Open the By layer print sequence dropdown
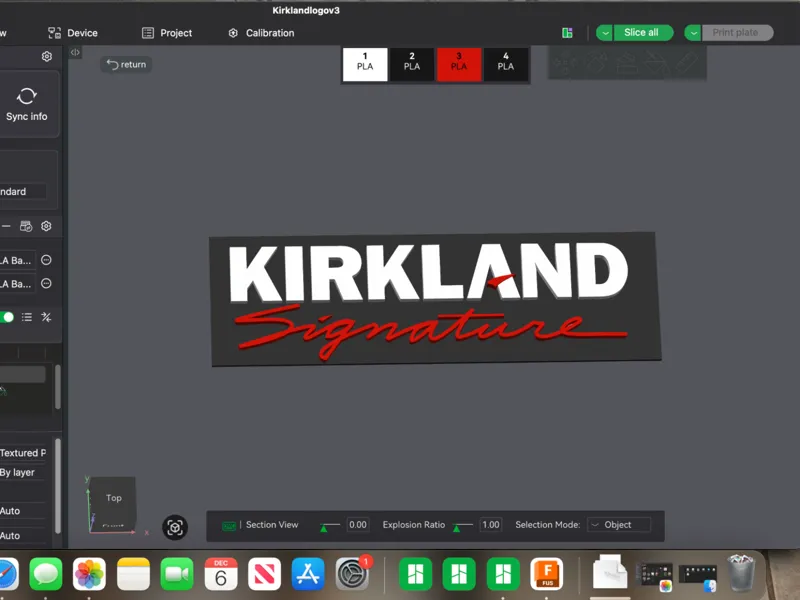 (23, 472)
